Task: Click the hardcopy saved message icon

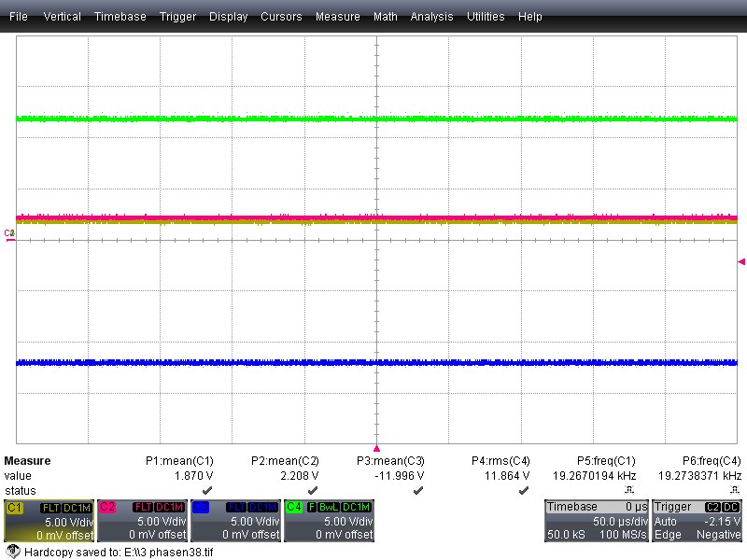Action: tap(13, 552)
